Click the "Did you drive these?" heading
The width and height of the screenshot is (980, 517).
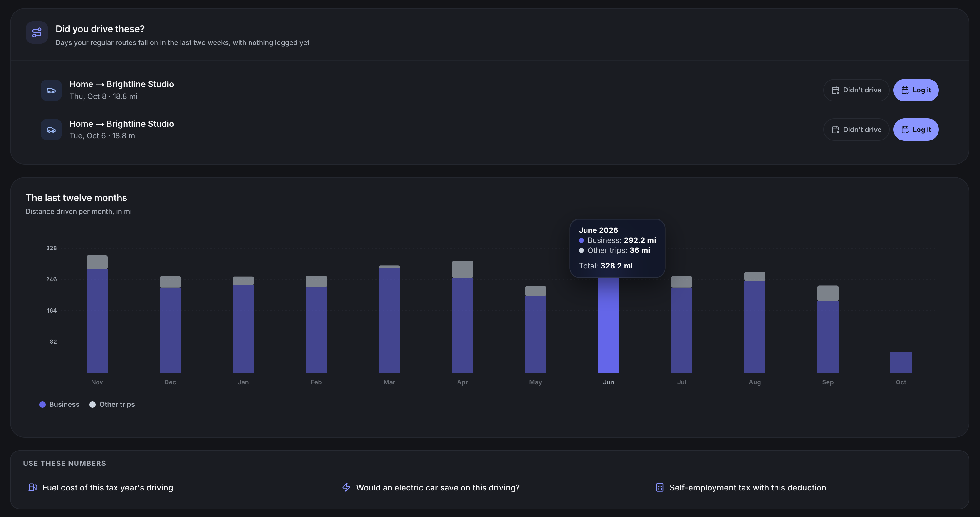click(100, 29)
